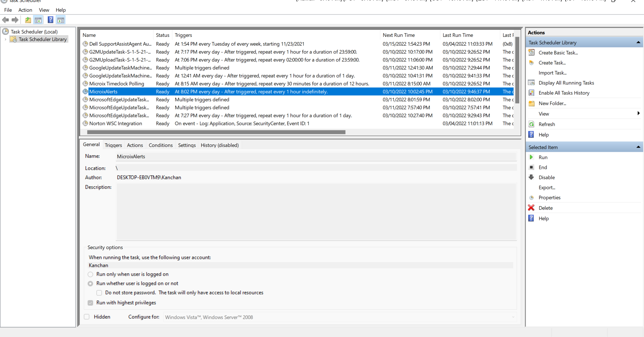
Task: Click End stop icon in Selected Item
Action: [531, 167]
